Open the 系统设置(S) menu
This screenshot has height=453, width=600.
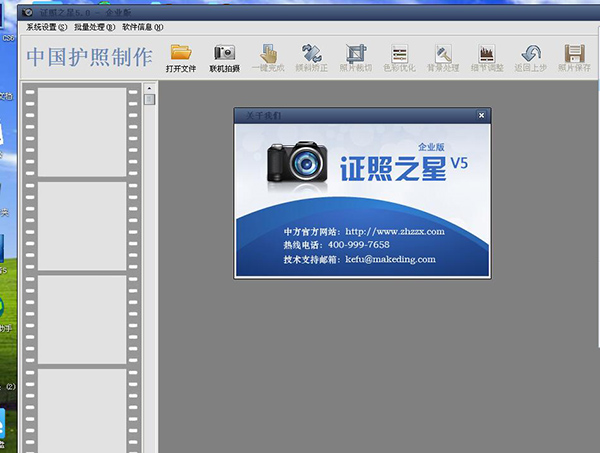click(x=46, y=27)
